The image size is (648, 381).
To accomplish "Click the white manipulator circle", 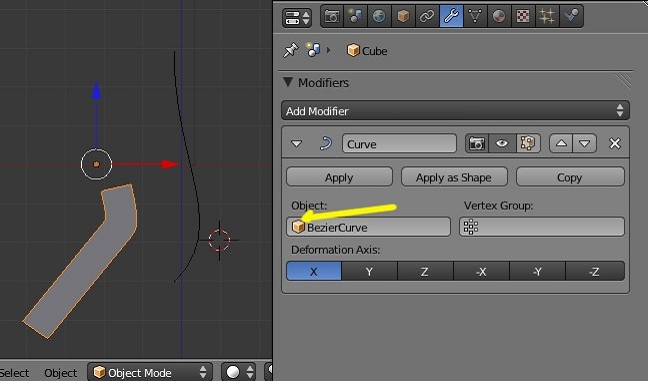I will pyautogui.click(x=96, y=164).
